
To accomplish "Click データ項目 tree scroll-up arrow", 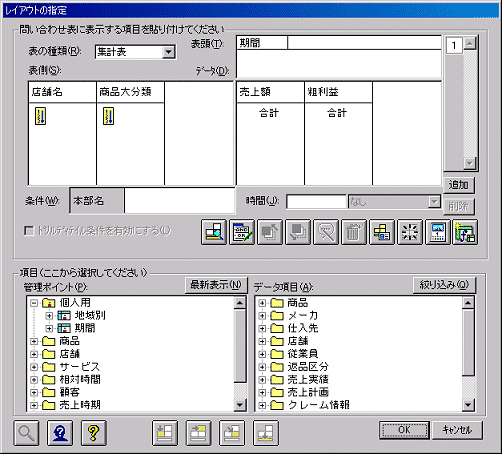I will pos(468,303).
